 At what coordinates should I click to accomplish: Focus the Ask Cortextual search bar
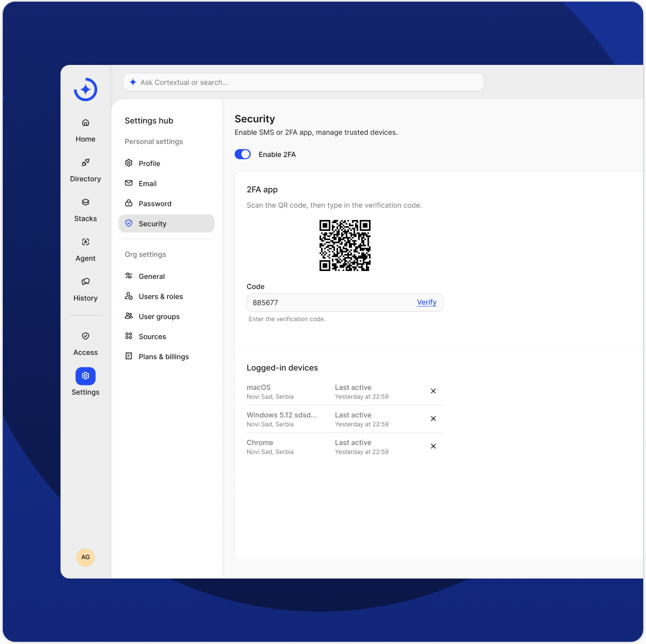pos(303,82)
